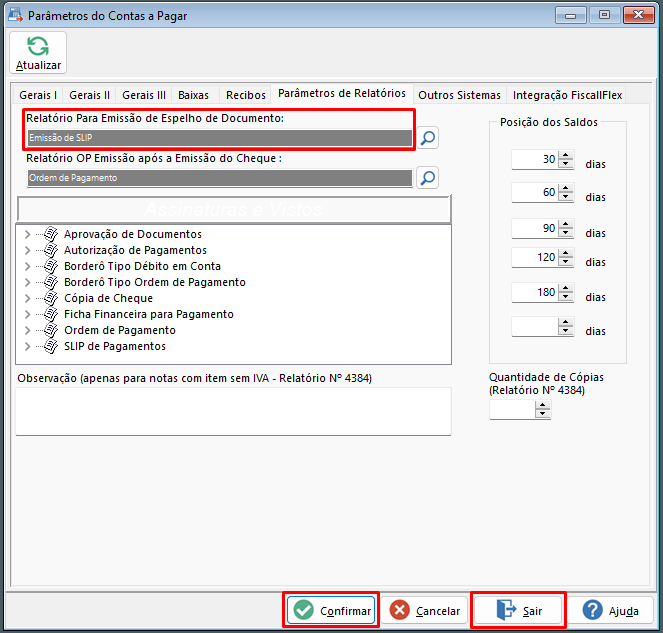Decrease the 60 dias spinner value

[x=566, y=197]
